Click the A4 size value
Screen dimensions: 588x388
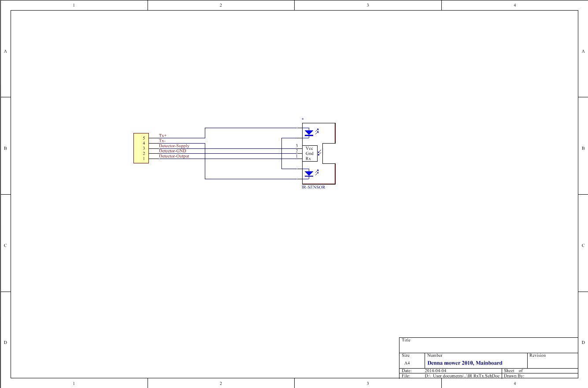point(407,363)
